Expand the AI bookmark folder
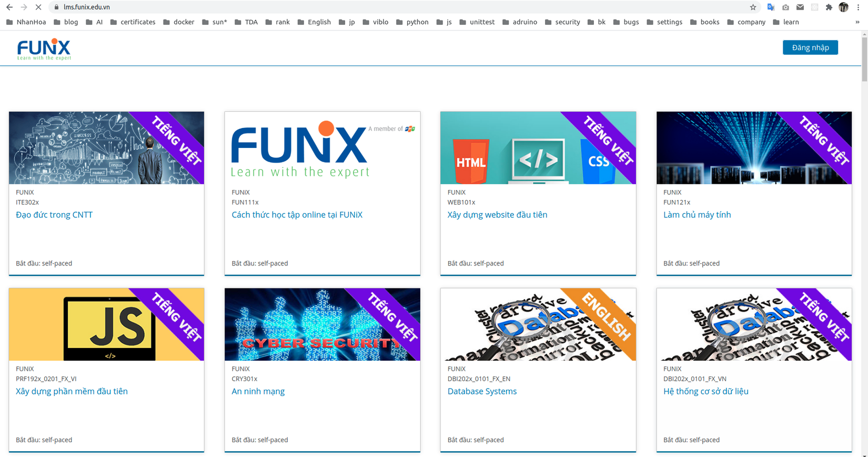Image resolution: width=868 pixels, height=457 pixels. [94, 22]
